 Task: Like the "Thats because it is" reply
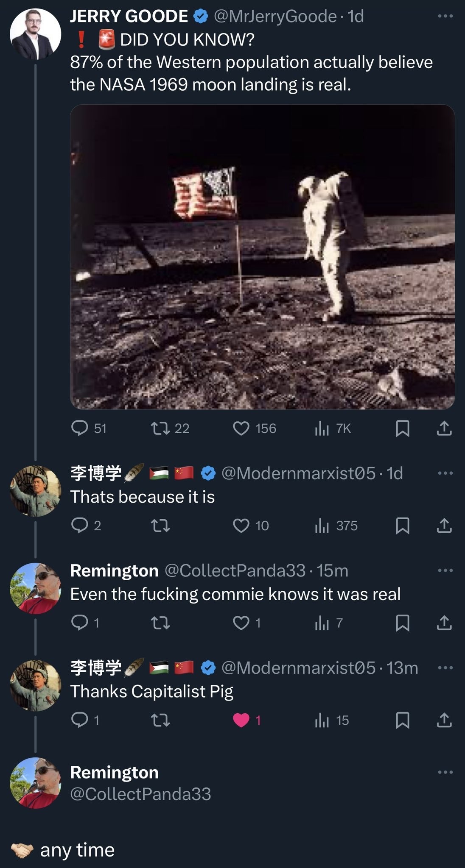tap(241, 526)
